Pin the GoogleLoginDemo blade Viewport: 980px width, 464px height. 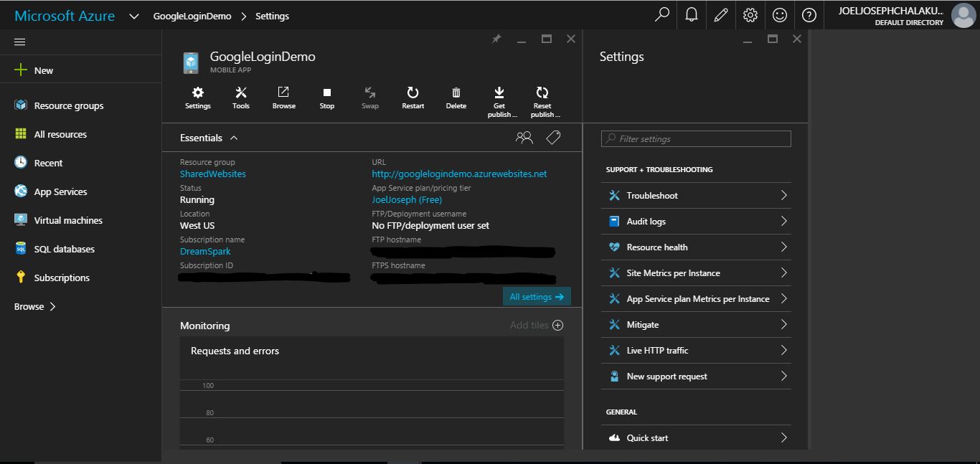(496, 39)
